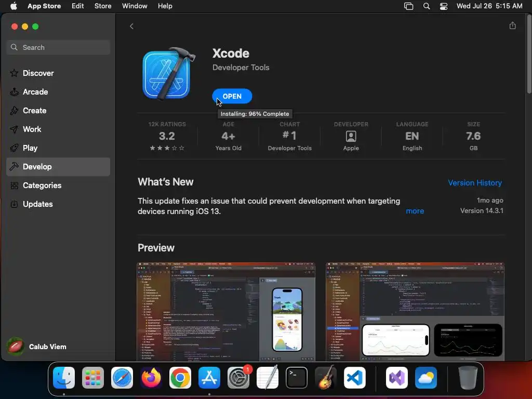The image size is (532, 399).
Task: Open Visual Studio Code from the Dock
Action: click(354, 378)
